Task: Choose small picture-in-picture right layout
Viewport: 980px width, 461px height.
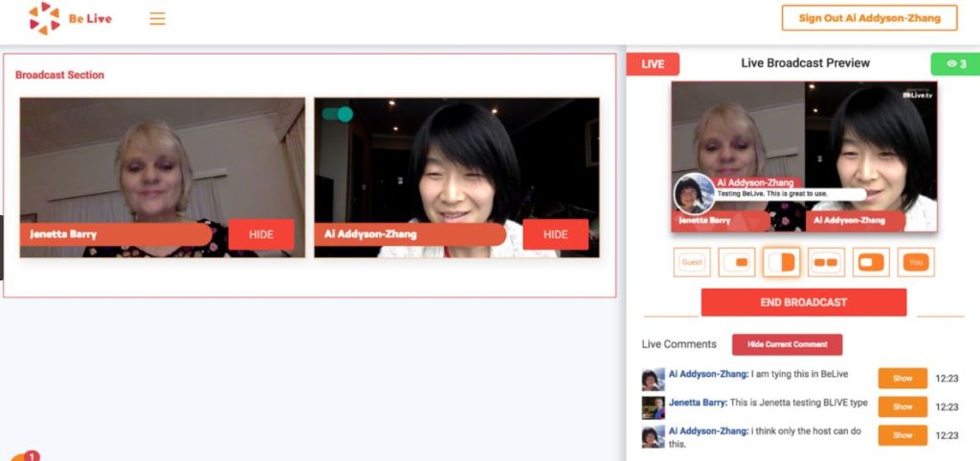Action: 737,262
